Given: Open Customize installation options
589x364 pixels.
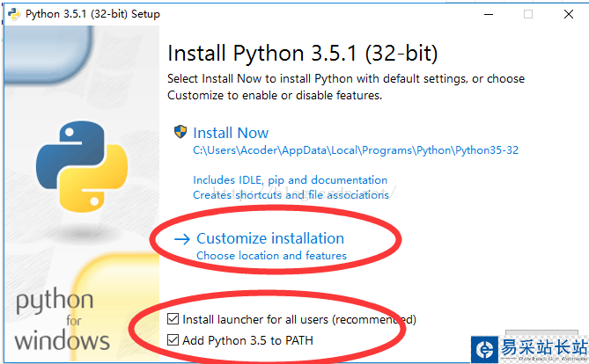Looking at the screenshot, I should coord(269,238).
